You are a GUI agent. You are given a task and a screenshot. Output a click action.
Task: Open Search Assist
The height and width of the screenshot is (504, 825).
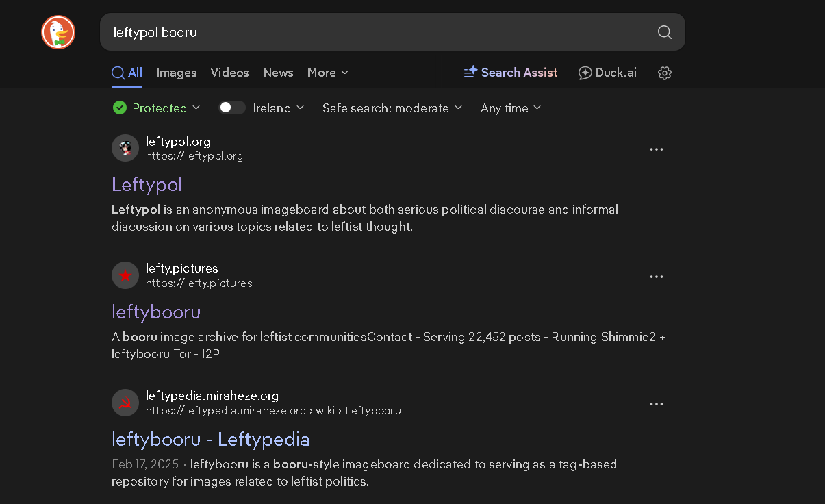point(511,73)
